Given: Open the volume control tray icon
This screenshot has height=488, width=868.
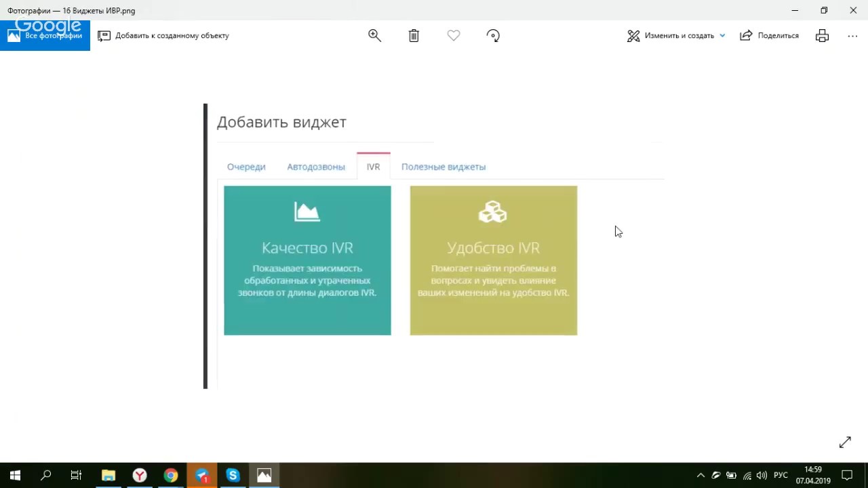Looking at the screenshot, I should pyautogui.click(x=762, y=475).
